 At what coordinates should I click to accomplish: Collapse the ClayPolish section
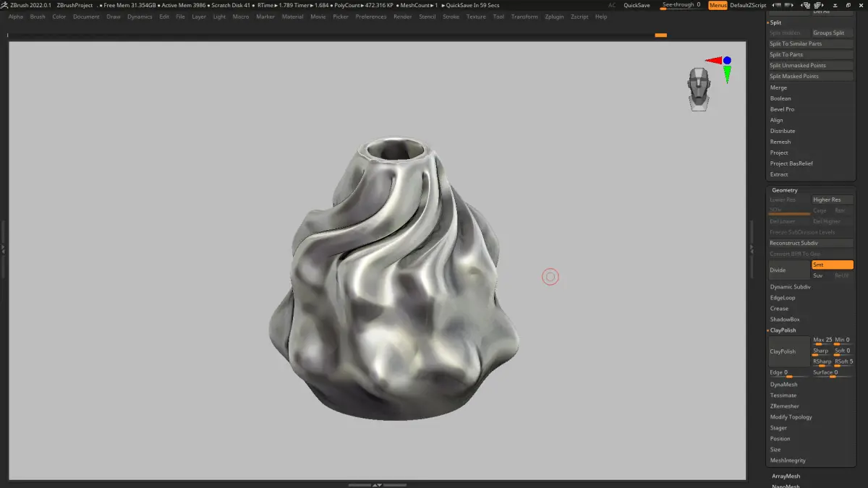tap(783, 330)
